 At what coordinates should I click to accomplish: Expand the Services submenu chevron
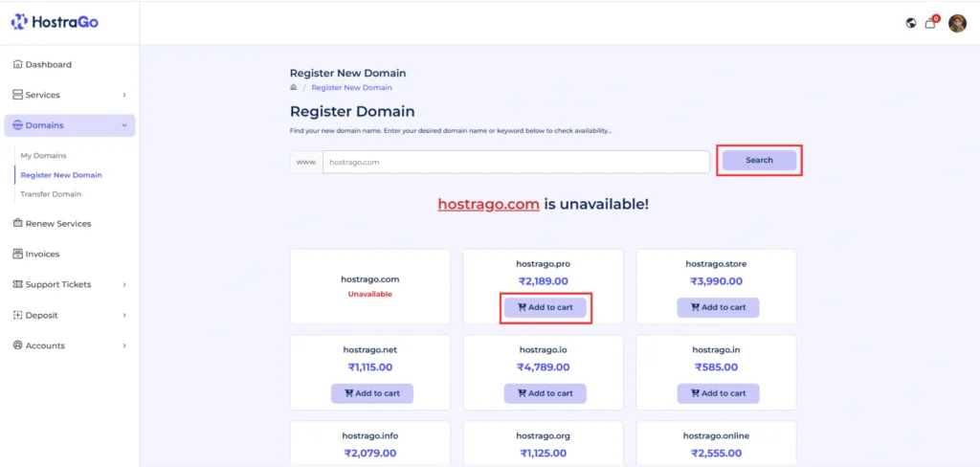tap(124, 95)
